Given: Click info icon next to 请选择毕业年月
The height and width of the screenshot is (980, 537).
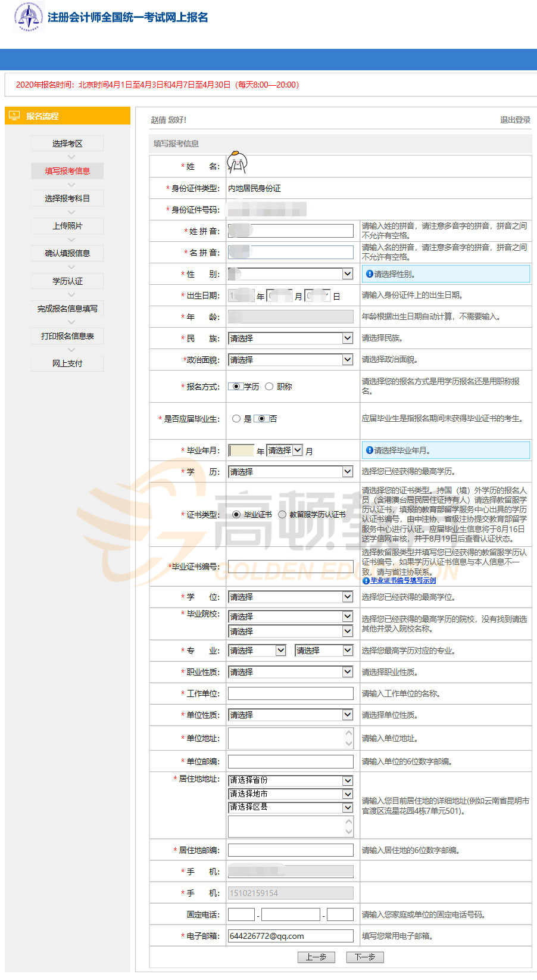Looking at the screenshot, I should pos(369,450).
